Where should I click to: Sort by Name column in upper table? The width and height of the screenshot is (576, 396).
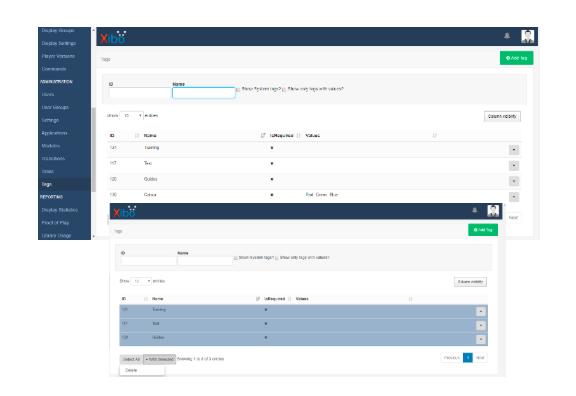pyautogui.click(x=204, y=136)
